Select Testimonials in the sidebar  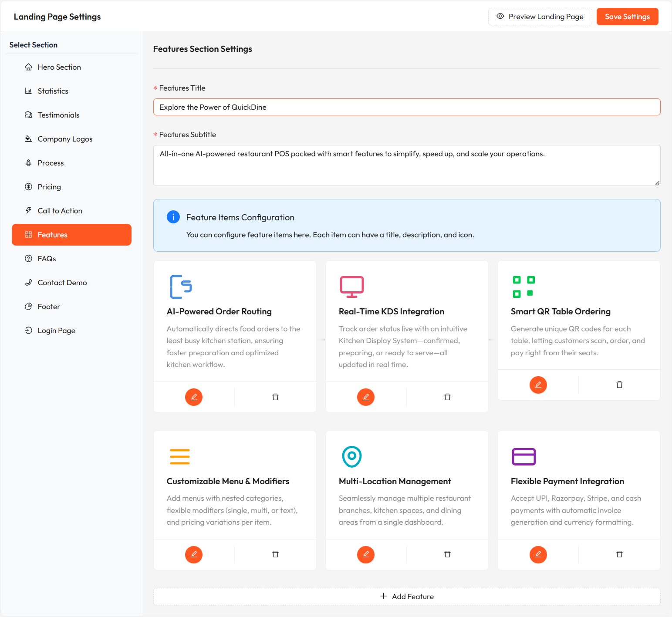click(71, 115)
